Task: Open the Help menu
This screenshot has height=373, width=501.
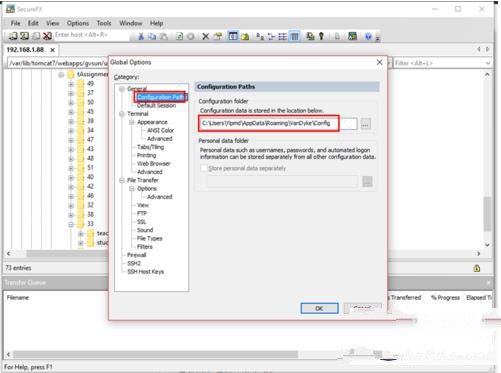Action: click(156, 23)
